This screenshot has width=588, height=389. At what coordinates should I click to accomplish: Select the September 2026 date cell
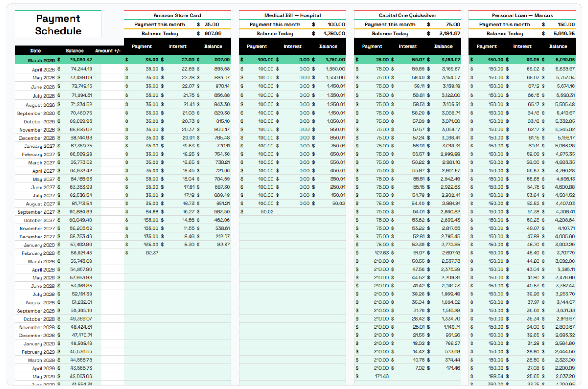pos(36,113)
